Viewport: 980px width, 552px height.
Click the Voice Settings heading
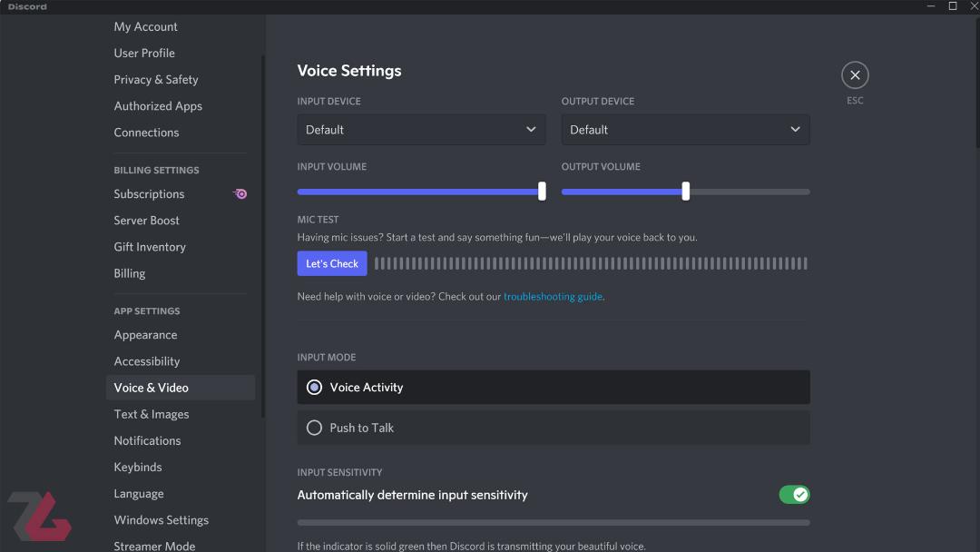(349, 71)
